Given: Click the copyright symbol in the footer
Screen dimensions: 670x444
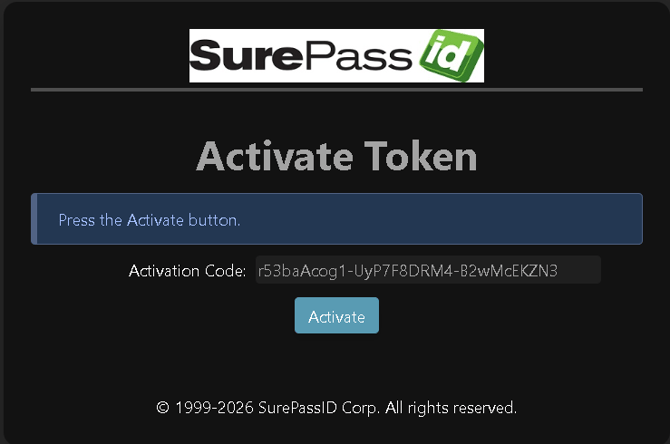Looking at the screenshot, I should click(163, 407).
